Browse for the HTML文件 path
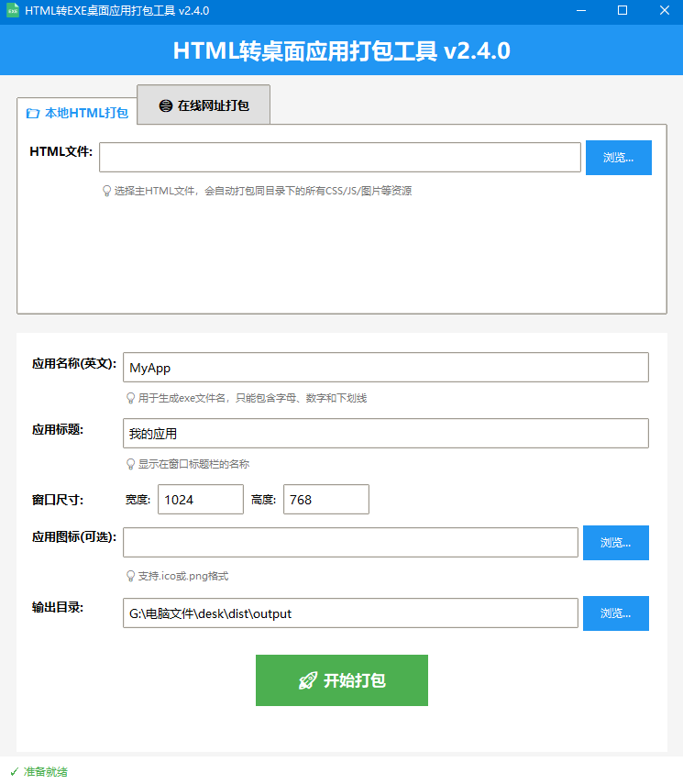Viewport: 683px width, 784px height. pos(618,158)
